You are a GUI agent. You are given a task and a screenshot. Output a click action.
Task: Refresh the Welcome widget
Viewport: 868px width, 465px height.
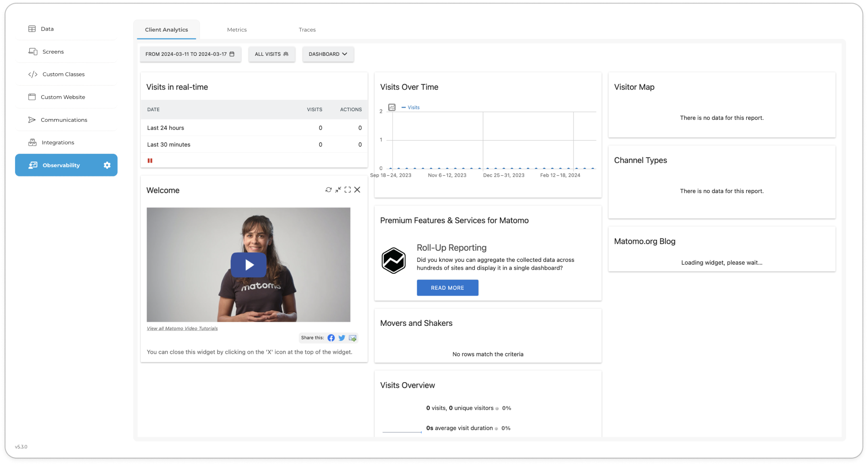328,190
